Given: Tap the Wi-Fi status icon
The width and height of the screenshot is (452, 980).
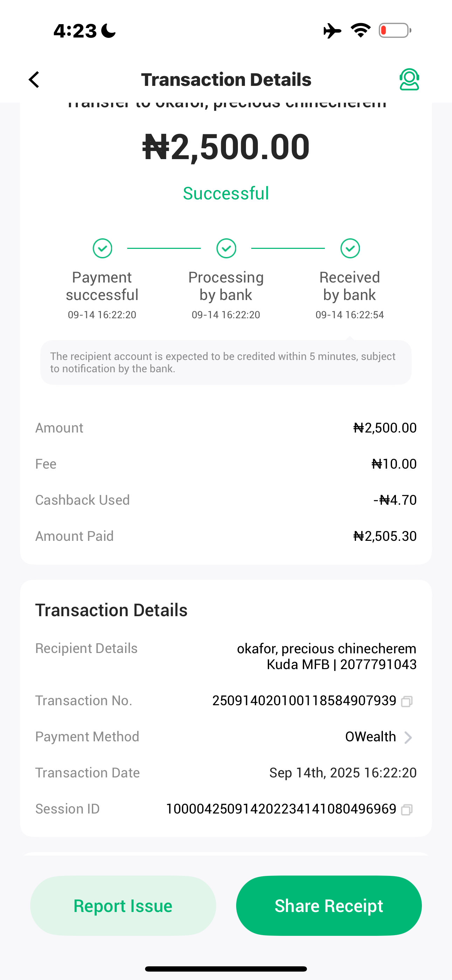Looking at the screenshot, I should (x=361, y=30).
